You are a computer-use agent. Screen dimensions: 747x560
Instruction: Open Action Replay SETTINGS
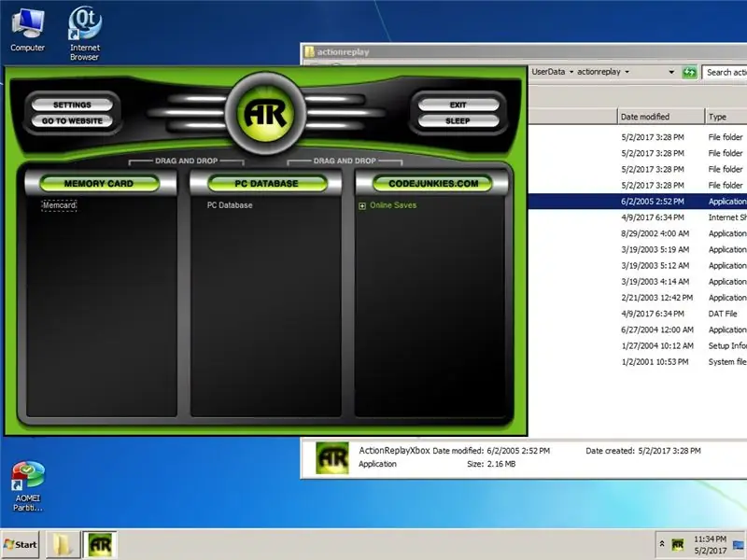click(x=72, y=105)
